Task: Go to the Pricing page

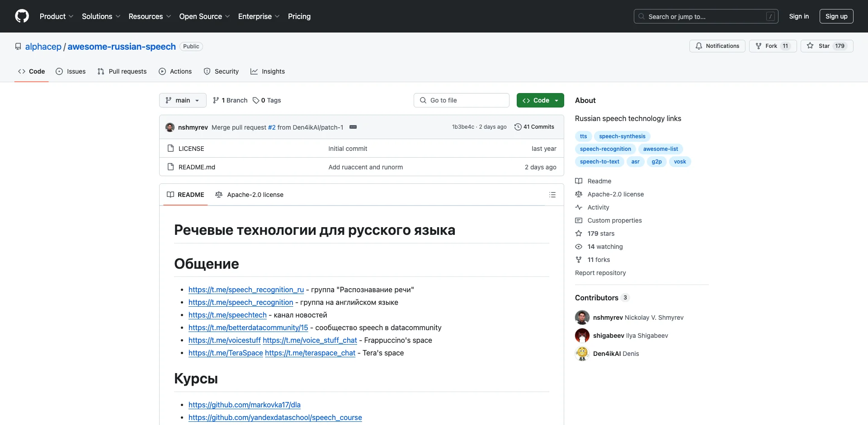Action: (299, 16)
